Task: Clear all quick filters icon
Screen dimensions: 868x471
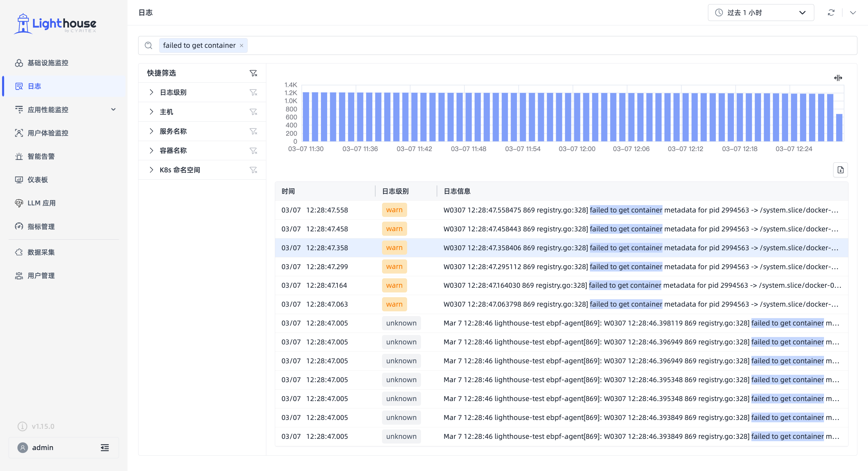Action: [x=253, y=73]
